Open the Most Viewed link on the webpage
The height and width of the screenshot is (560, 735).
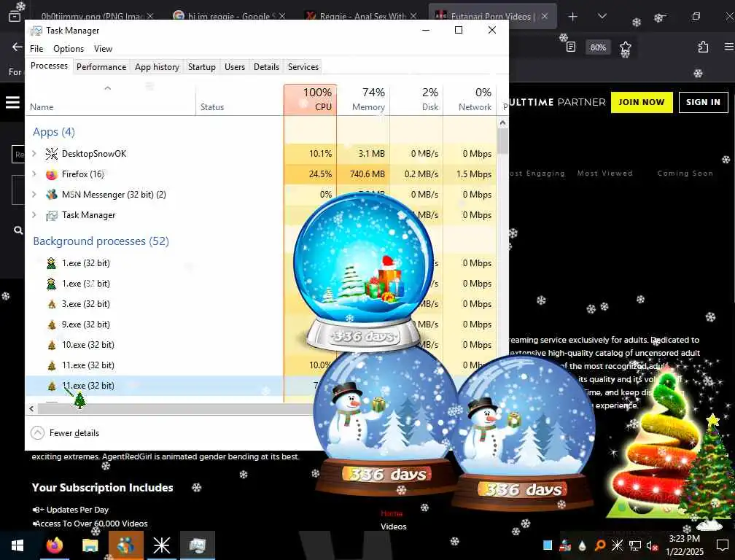point(604,173)
